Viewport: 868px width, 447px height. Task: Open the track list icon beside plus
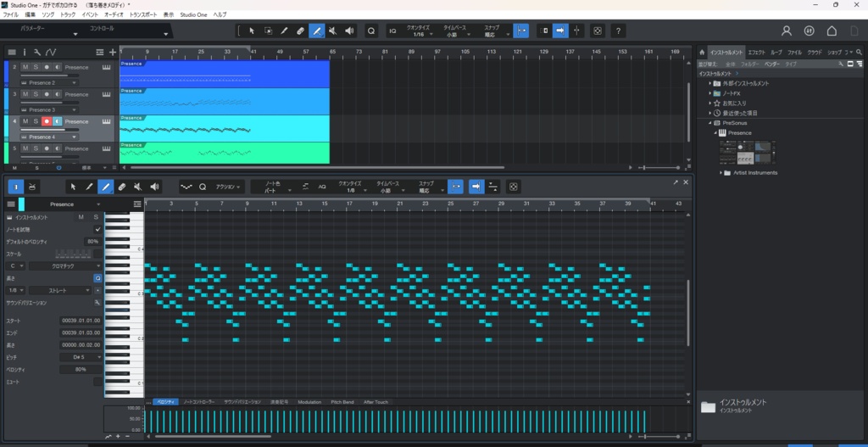point(100,52)
